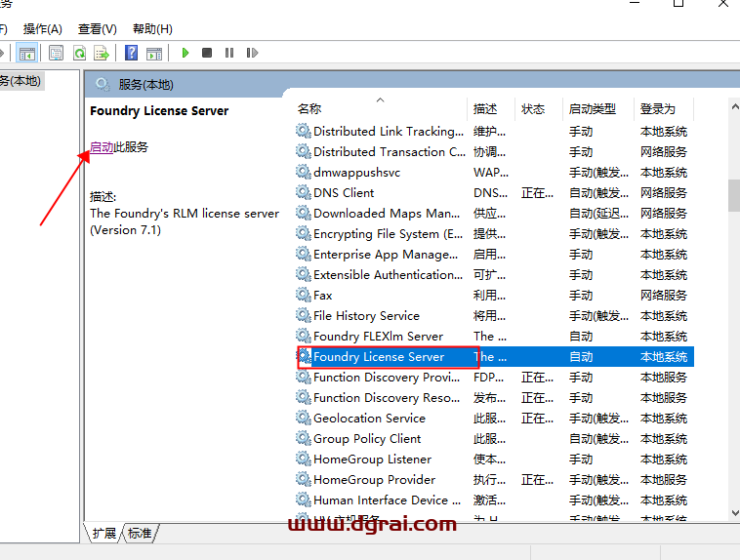Viewport: 740px width, 560px height.
Task: Open the blue question mark Help icon
Action: (131, 53)
